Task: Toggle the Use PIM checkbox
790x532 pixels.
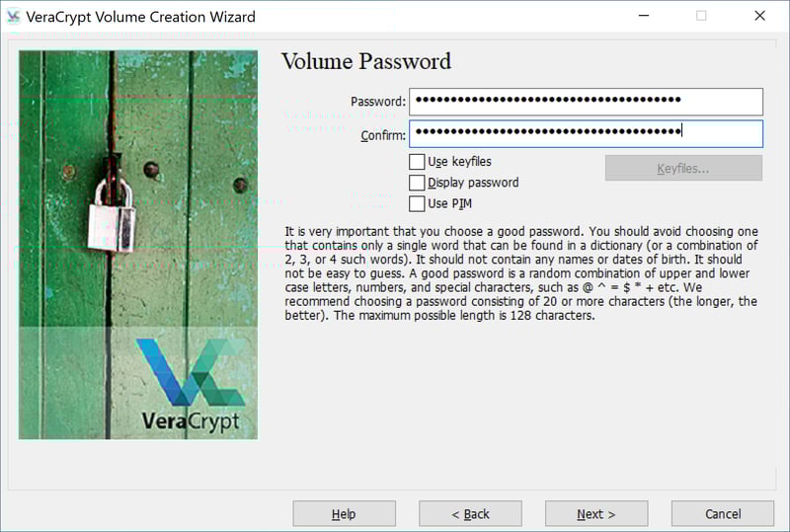Action: coord(417,204)
